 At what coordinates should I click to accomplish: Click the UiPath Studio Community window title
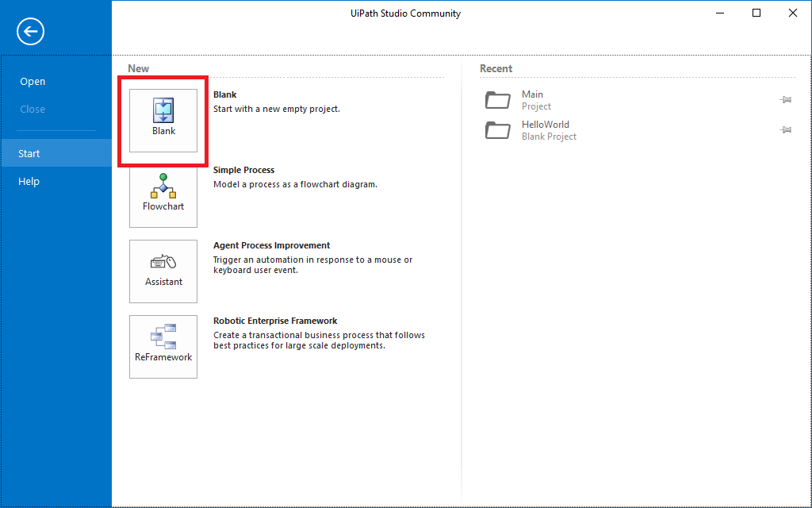click(405, 13)
